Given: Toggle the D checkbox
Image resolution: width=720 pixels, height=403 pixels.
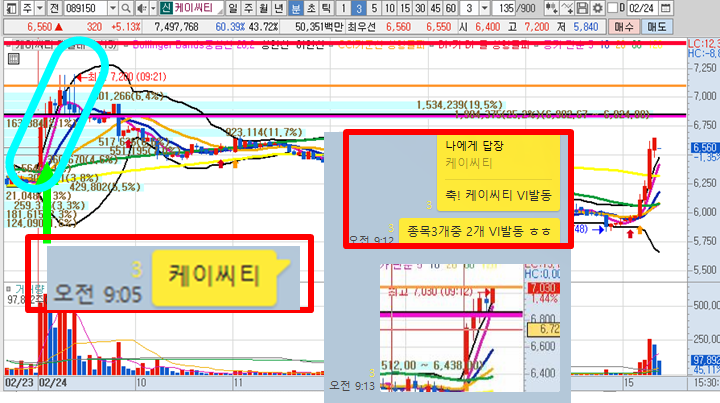Looking at the screenshot, I should click(x=612, y=8).
